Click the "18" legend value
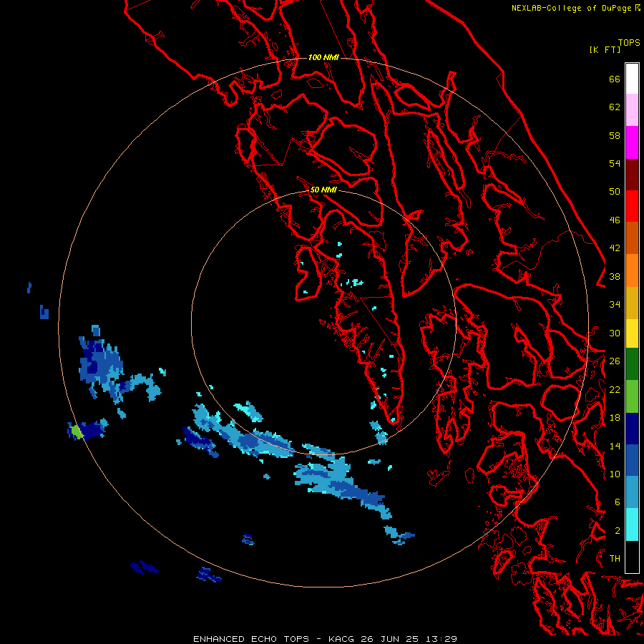 (615, 418)
